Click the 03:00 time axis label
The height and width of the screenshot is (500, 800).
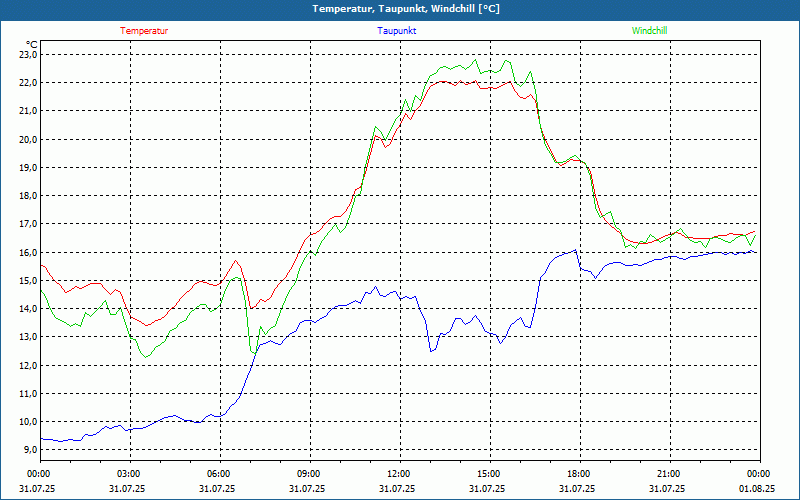pyautogui.click(x=129, y=474)
